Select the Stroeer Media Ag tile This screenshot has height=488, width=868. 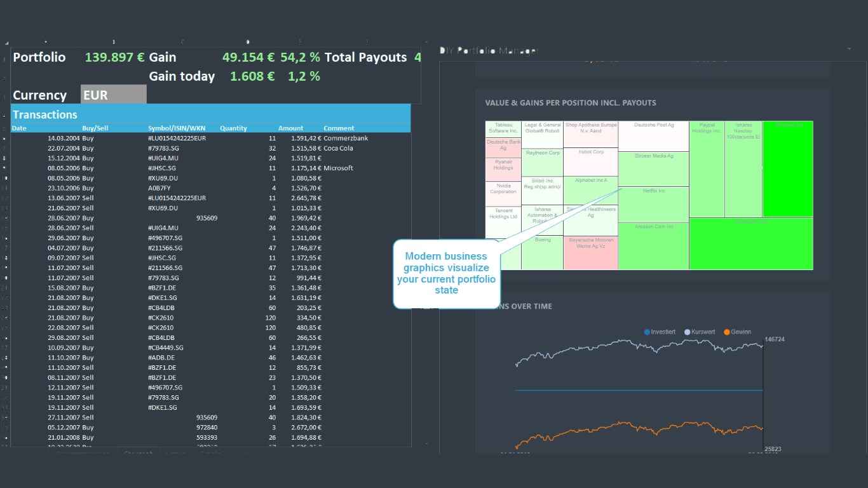click(653, 168)
